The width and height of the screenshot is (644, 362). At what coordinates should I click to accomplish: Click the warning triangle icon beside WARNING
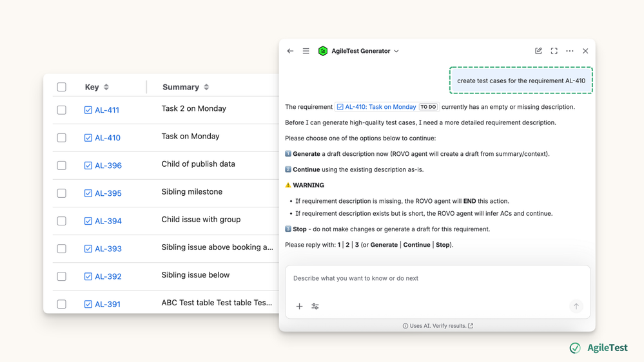point(288,185)
